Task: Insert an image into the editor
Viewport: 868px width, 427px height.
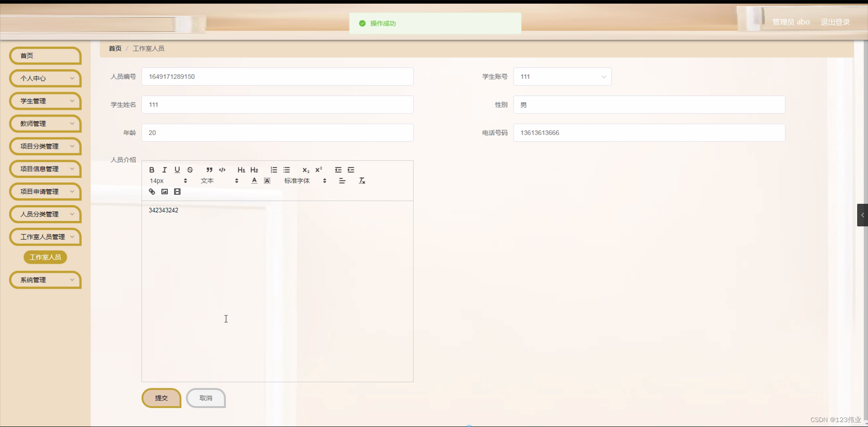Action: click(x=164, y=192)
